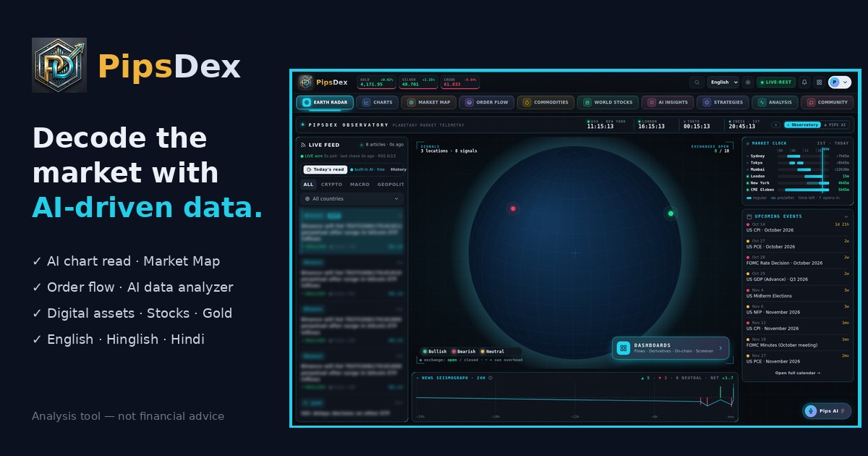This screenshot has height=456, width=868.
Task: Click the red signal dot on the globe
Action: pos(513,208)
